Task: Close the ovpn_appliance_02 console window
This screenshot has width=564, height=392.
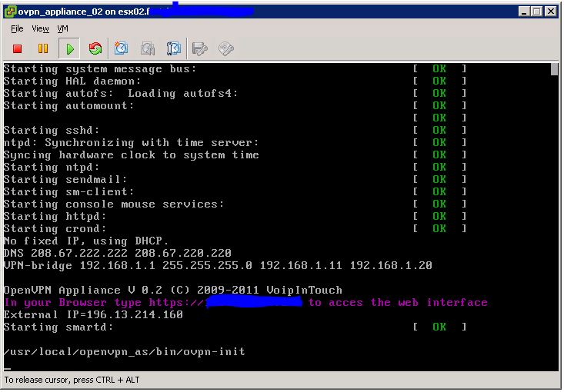Action: click(x=551, y=12)
